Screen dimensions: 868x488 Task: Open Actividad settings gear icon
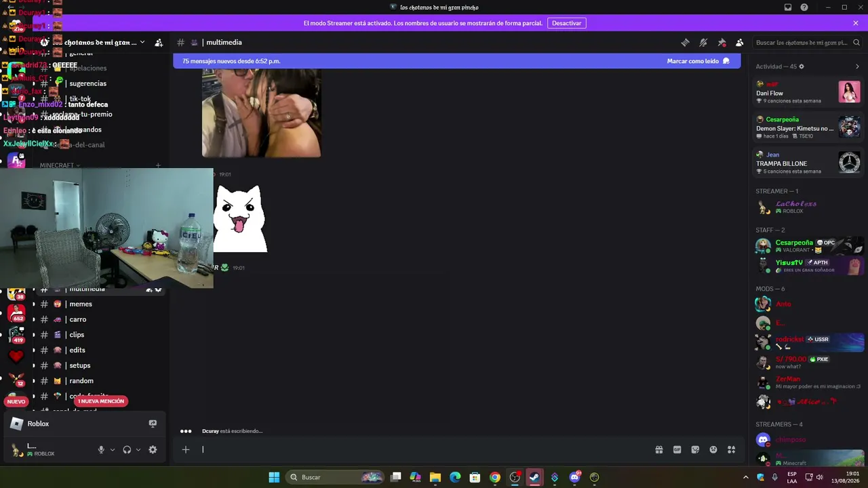(802, 66)
